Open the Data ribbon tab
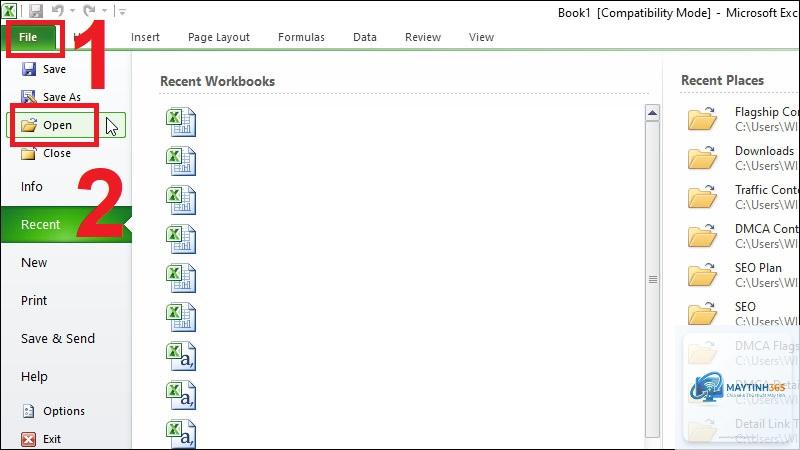Screen dimensions: 800x450 coord(365,37)
